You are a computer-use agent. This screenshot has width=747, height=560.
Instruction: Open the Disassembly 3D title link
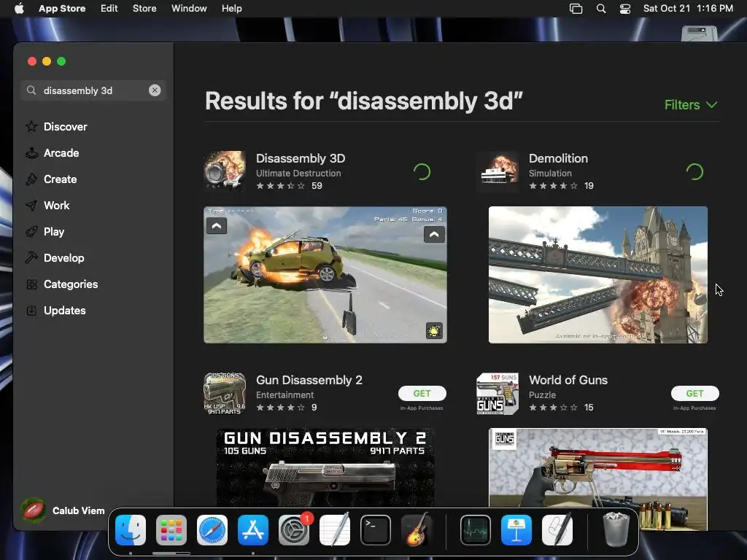click(301, 158)
